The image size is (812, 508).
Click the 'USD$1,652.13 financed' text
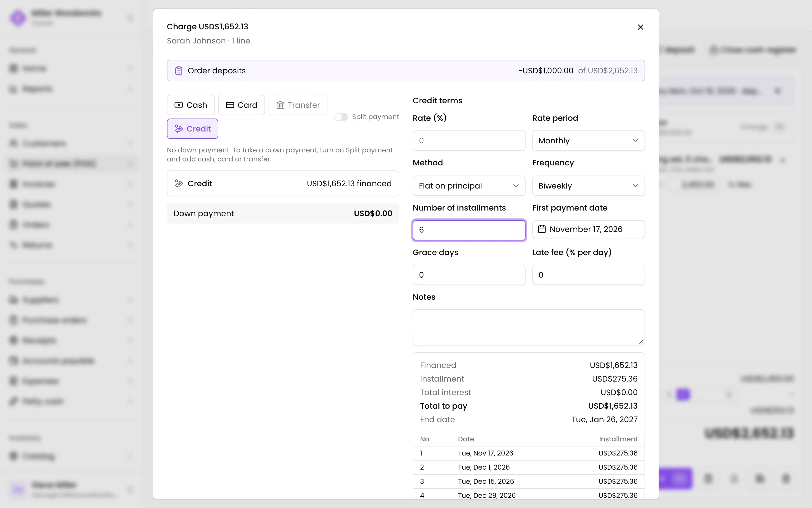[349, 183]
